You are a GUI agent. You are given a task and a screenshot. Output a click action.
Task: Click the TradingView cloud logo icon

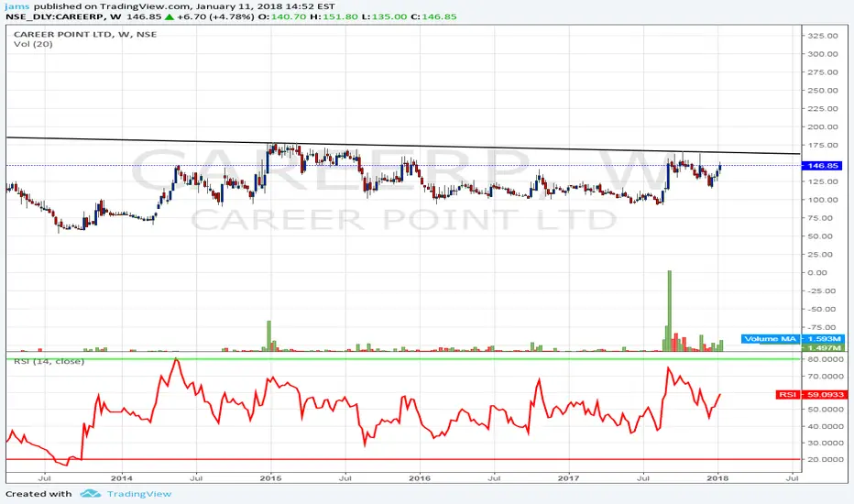(91, 494)
